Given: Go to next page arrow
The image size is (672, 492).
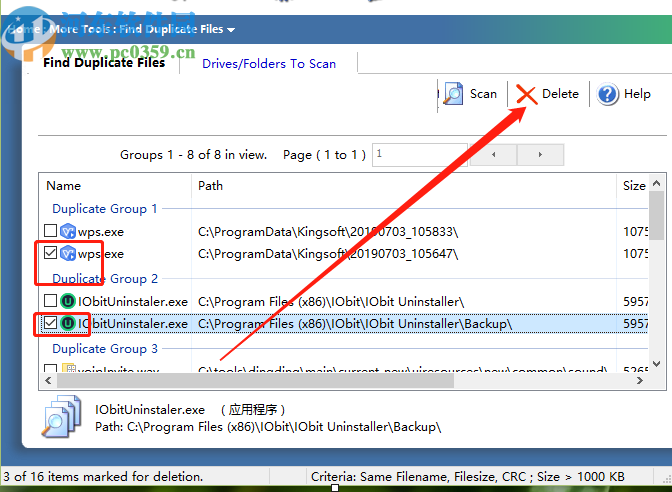Looking at the screenshot, I should pos(540,155).
